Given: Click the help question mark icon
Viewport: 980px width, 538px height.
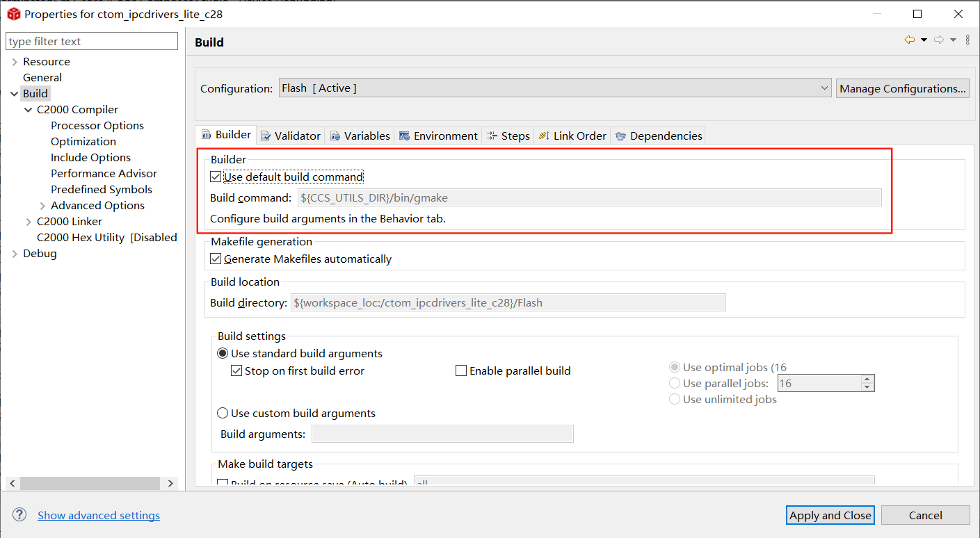Looking at the screenshot, I should tap(19, 515).
